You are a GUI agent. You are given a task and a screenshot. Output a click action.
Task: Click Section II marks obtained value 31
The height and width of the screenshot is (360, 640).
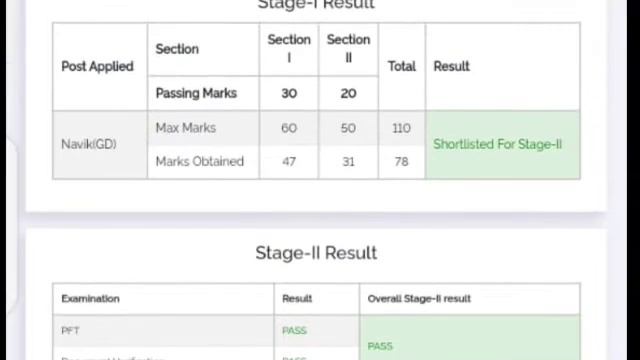(x=348, y=162)
